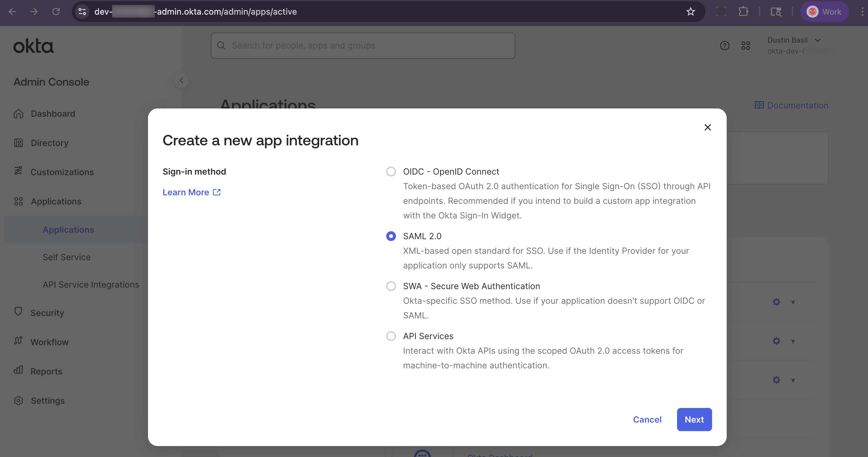
Task: Click the Security shield icon
Action: (x=19, y=312)
